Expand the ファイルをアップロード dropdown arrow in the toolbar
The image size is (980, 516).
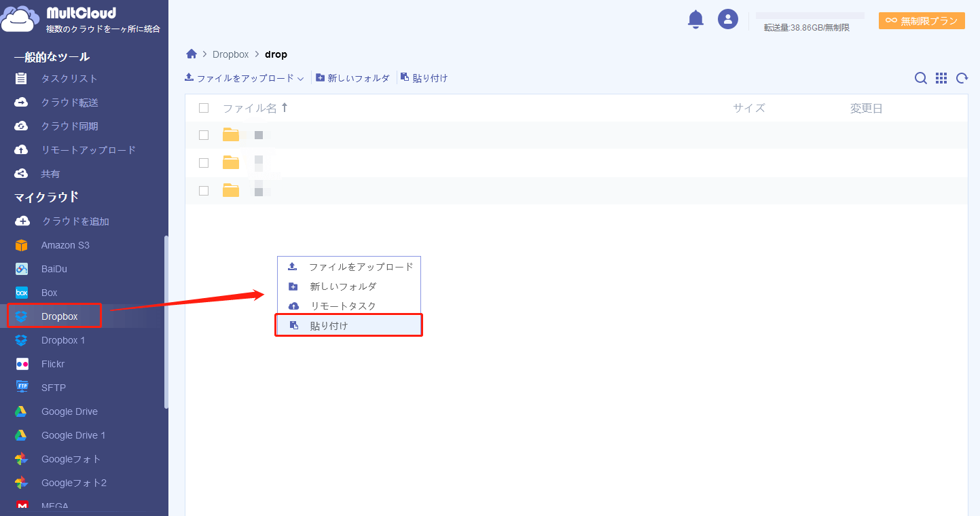[x=300, y=79]
